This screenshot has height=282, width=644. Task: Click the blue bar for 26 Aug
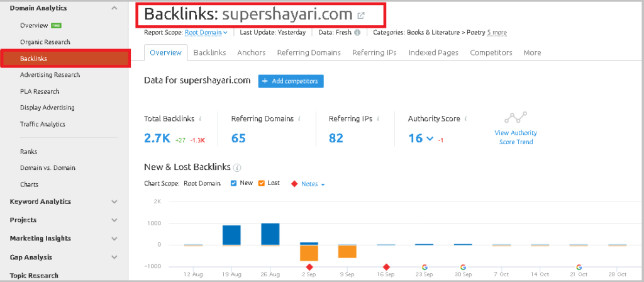[x=270, y=234]
